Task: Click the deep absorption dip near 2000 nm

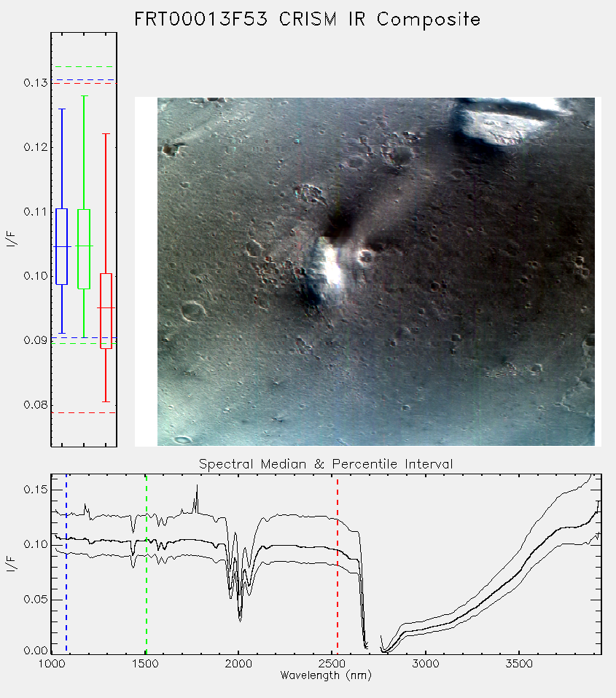Action: [240, 614]
